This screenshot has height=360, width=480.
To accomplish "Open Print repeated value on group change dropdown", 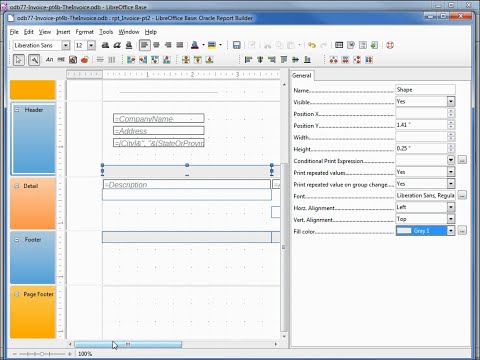I will [451, 184].
